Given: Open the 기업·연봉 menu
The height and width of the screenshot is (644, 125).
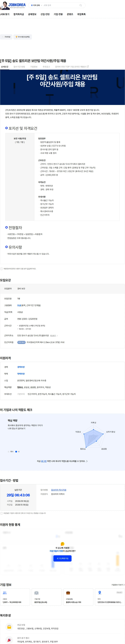Looking at the screenshot, I should tap(58, 14).
